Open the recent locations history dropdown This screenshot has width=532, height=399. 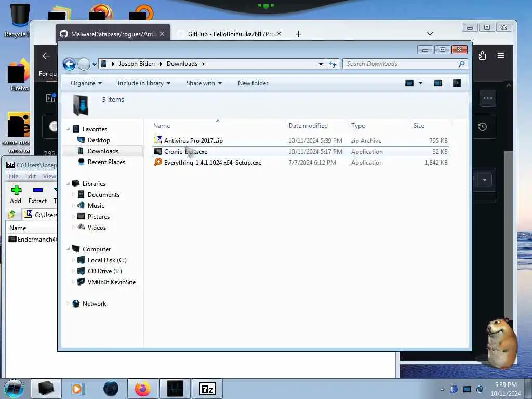[x=95, y=64]
